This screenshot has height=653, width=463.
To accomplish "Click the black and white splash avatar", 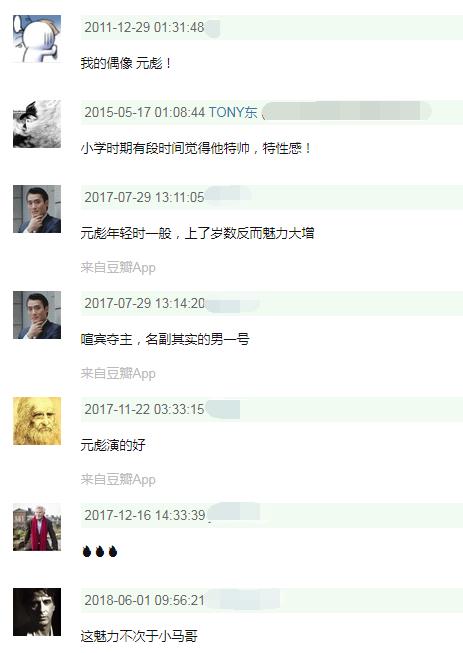I will [x=37, y=124].
